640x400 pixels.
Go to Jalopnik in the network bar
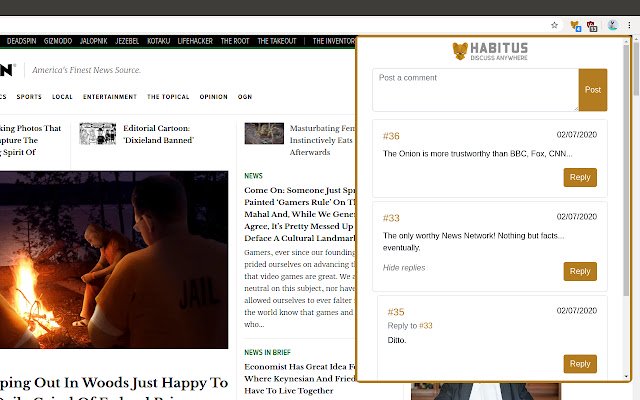point(93,41)
